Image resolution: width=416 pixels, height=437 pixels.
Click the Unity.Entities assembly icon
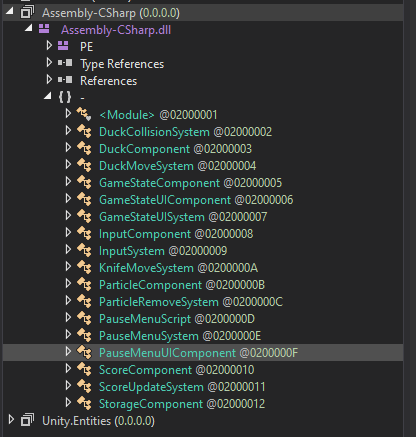pyautogui.click(x=27, y=420)
